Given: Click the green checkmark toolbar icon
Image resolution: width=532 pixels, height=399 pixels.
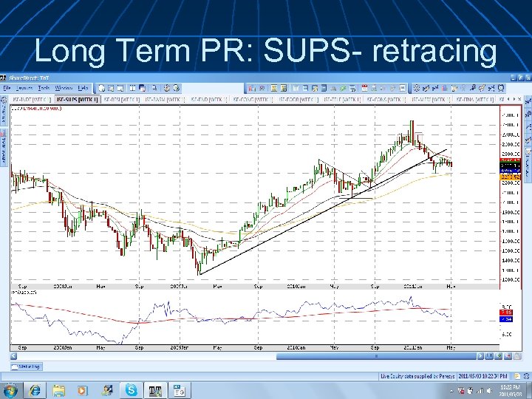Looking at the screenshot, I should [x=343, y=88].
